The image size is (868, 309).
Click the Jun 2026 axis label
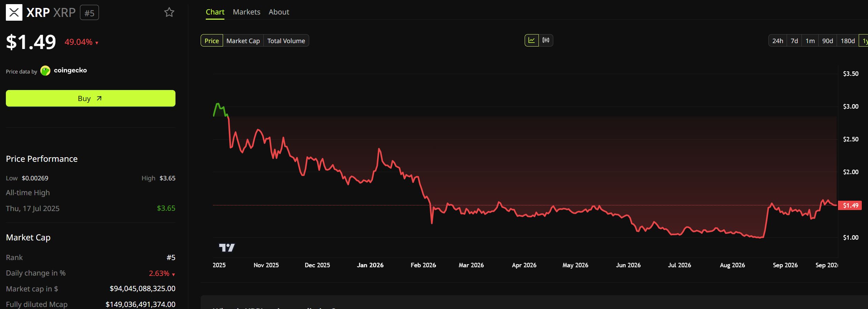628,265
